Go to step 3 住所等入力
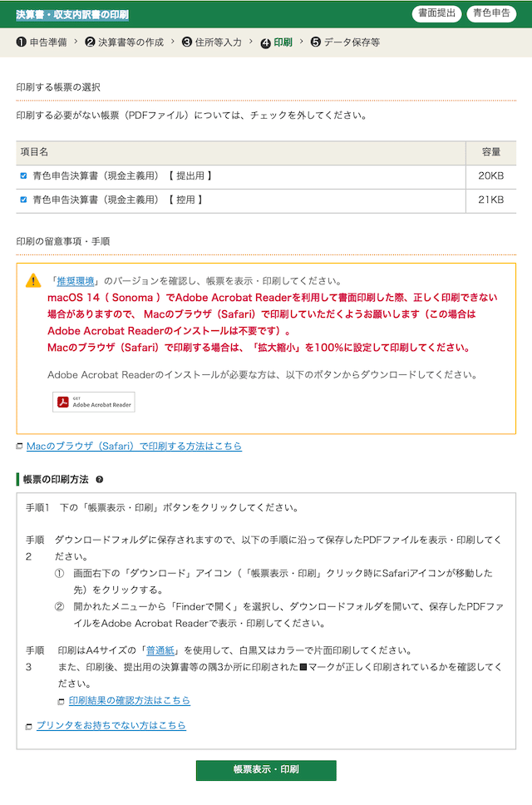The height and width of the screenshot is (805, 532). [212, 42]
